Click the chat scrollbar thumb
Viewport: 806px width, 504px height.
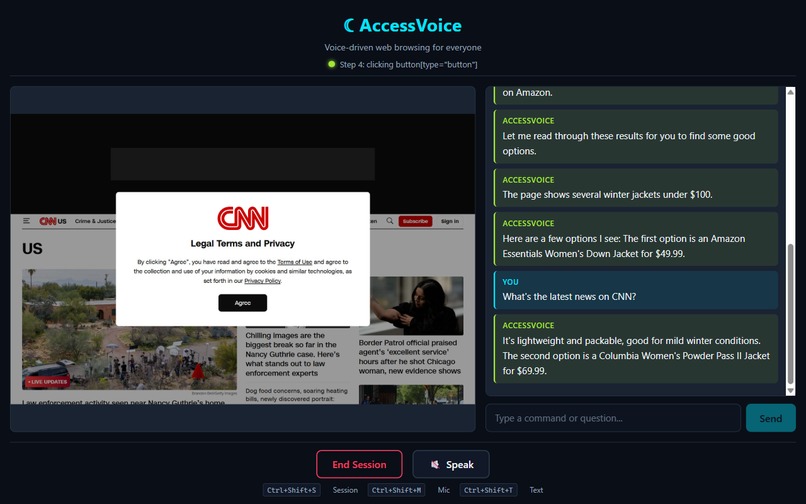[x=791, y=314]
